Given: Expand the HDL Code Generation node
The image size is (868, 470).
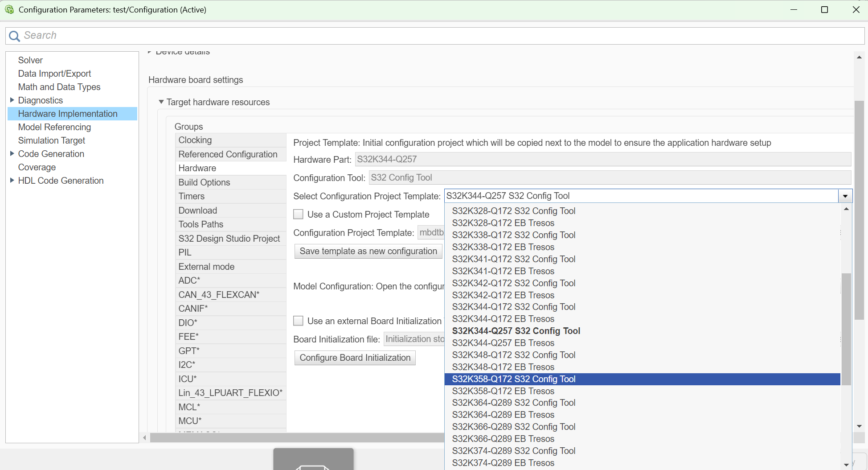Looking at the screenshot, I should coord(12,180).
